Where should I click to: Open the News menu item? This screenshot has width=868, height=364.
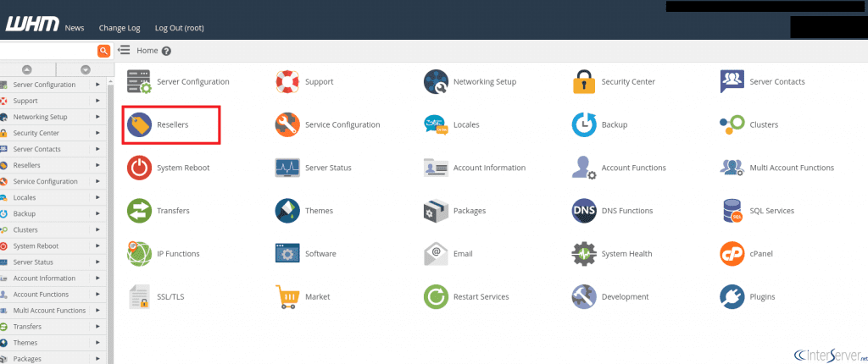75,28
